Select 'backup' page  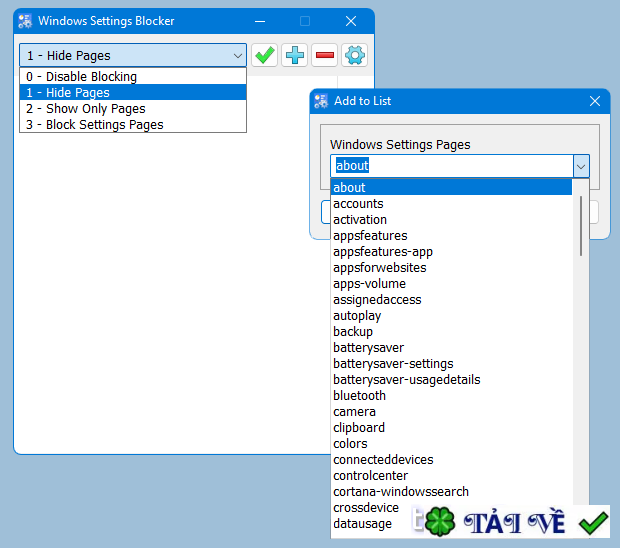coord(451,331)
